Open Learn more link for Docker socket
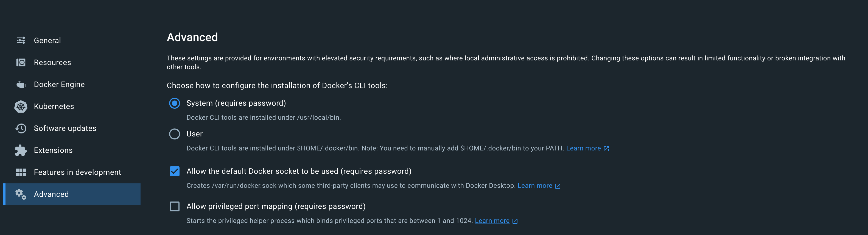Image resolution: width=868 pixels, height=235 pixels. click(535, 186)
